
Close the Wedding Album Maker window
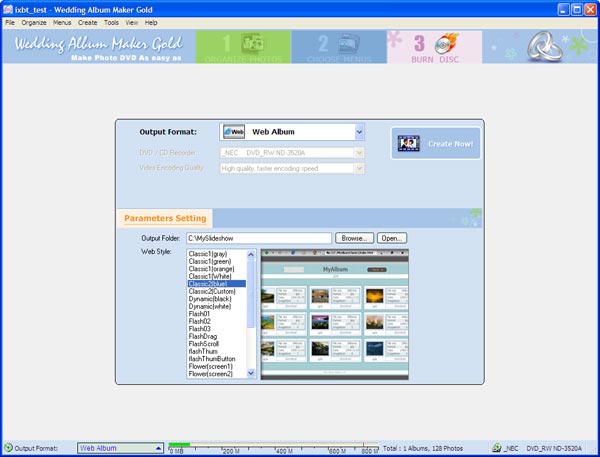pyautogui.click(x=590, y=10)
